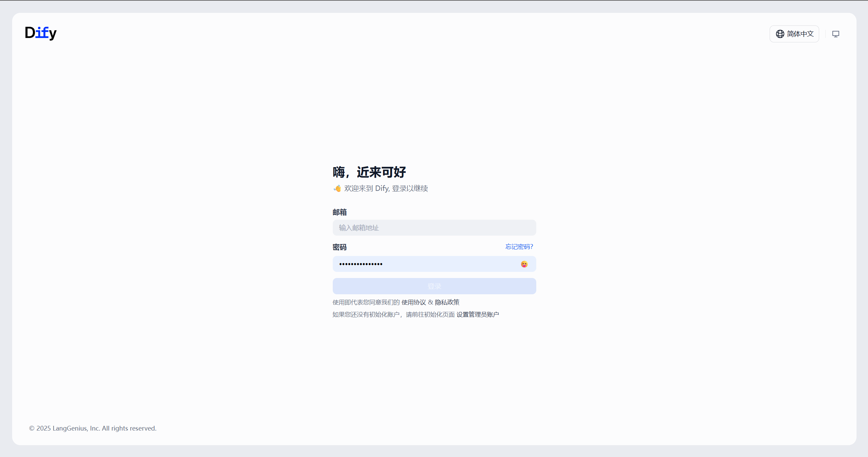Toggle password visibility with the emoji face
This screenshot has height=457, width=868.
click(524, 264)
